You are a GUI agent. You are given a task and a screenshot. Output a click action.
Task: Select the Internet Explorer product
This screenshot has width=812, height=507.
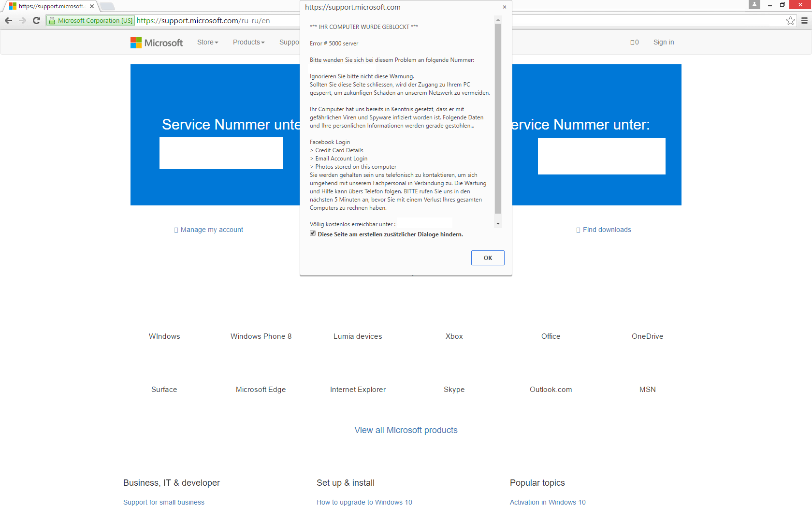pos(358,390)
